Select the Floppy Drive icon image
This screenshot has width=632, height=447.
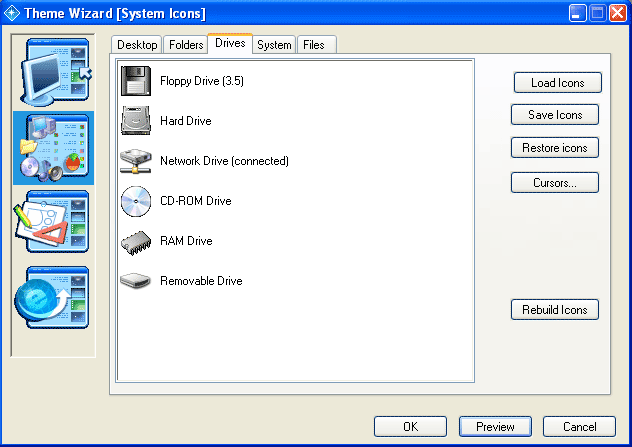tap(136, 81)
